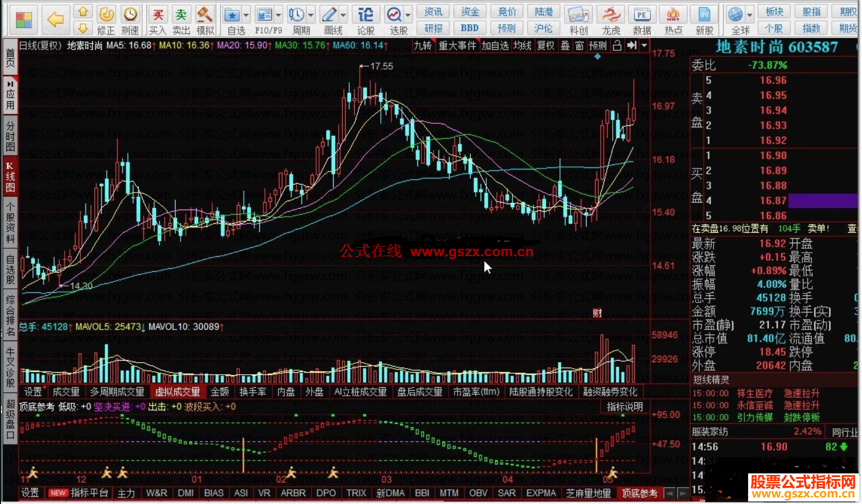
Task: Open 指标平台 indicator platform
Action: point(89,493)
